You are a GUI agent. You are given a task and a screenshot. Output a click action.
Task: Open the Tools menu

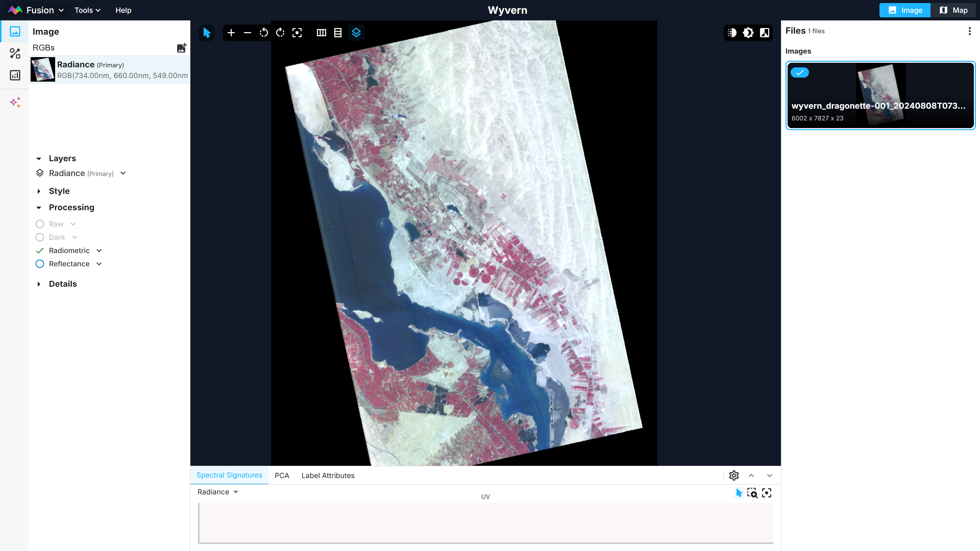pos(87,10)
